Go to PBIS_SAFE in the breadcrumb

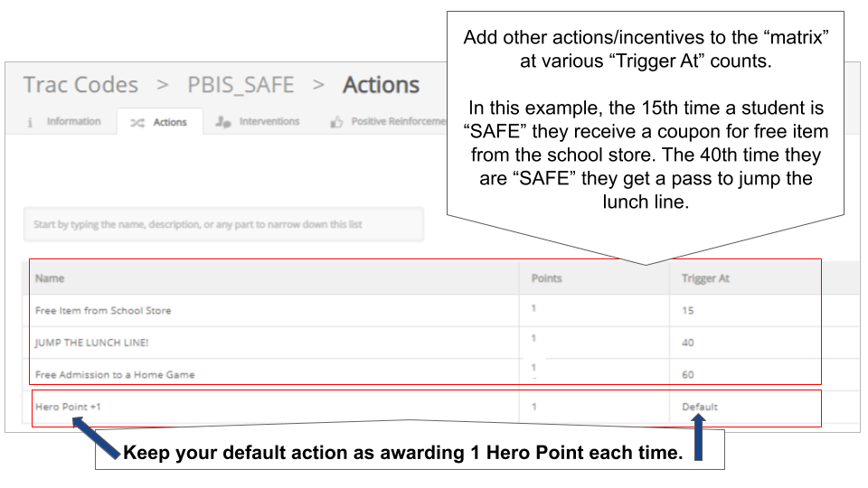pos(241,85)
